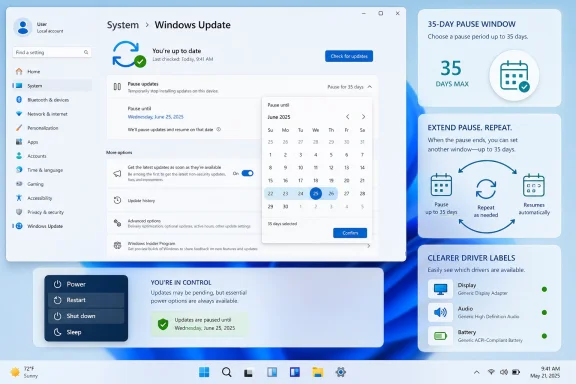This screenshot has width=576, height=384.
Task: Expand Windows Insider Program chevron
Action: (x=368, y=246)
